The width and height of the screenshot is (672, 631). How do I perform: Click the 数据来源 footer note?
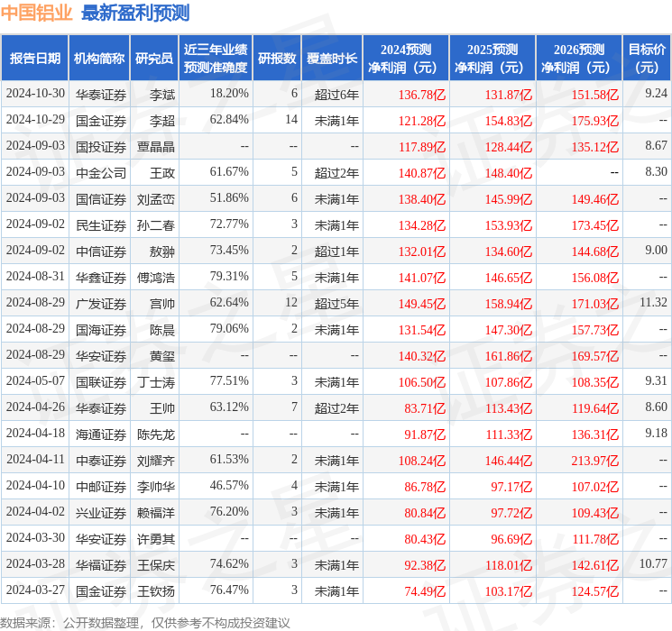(x=145, y=623)
